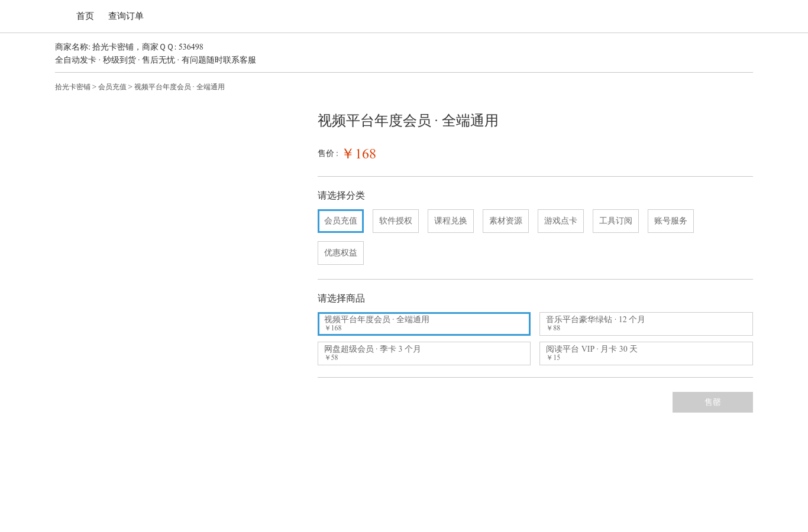Click the ￥168 sale price text

click(x=359, y=154)
